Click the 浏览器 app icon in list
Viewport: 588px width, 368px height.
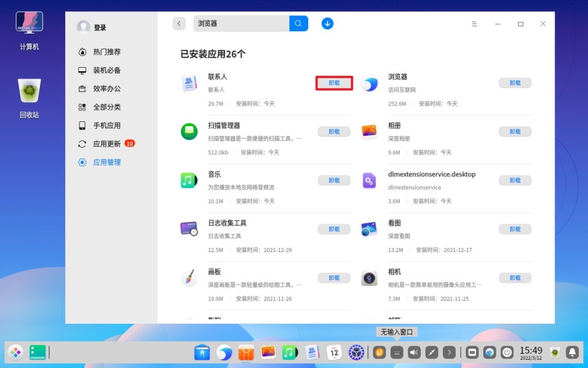click(369, 83)
